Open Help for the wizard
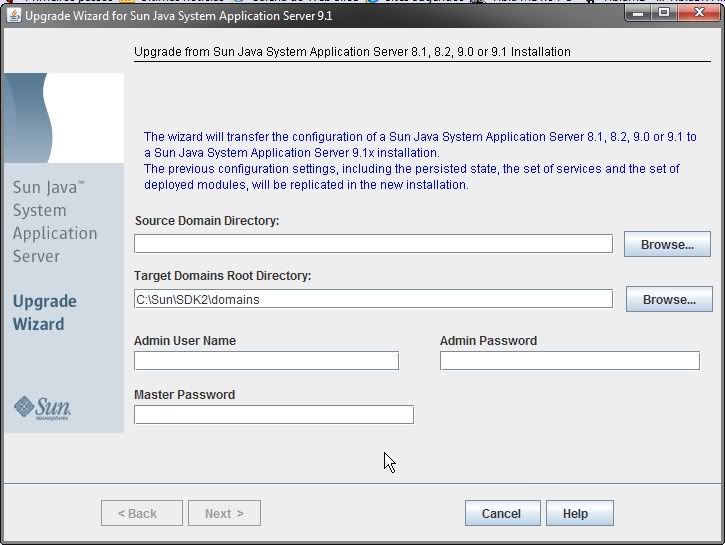 [x=580, y=513]
